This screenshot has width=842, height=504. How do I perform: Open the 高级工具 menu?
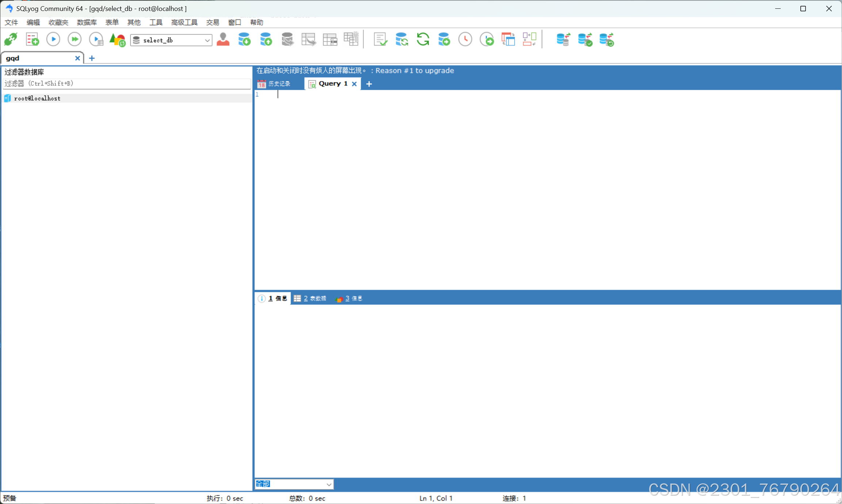coord(184,22)
